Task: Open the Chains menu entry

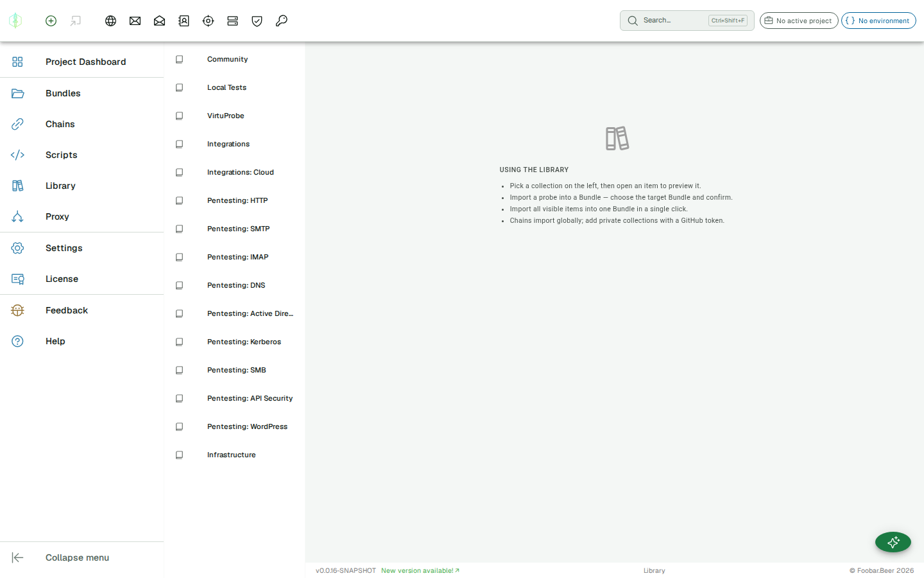Action: point(82,124)
